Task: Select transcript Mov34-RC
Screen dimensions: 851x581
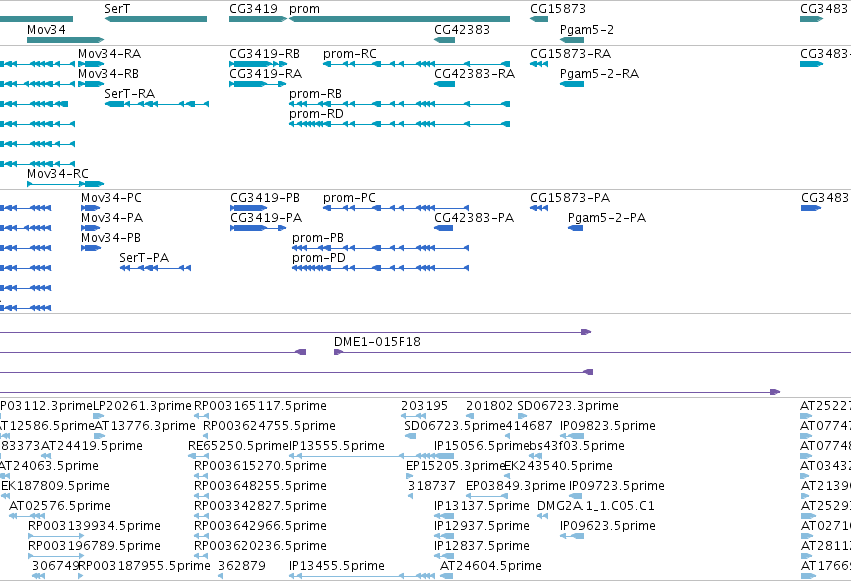Action: pyautogui.click(x=65, y=184)
